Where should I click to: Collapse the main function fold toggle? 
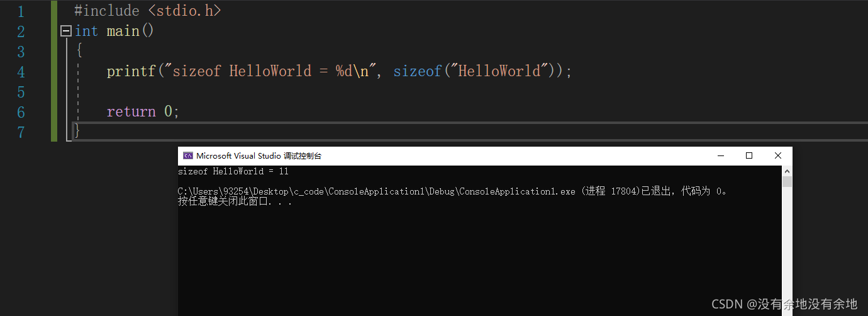(66, 31)
